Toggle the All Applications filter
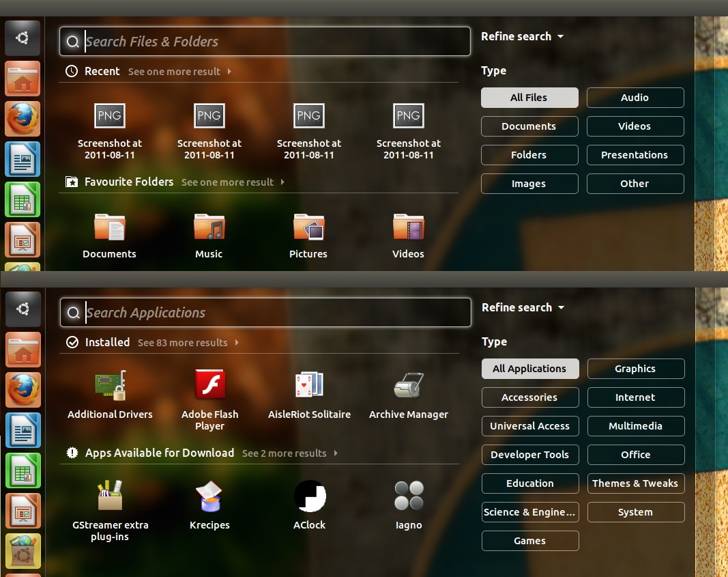The image size is (728, 577). (x=530, y=369)
